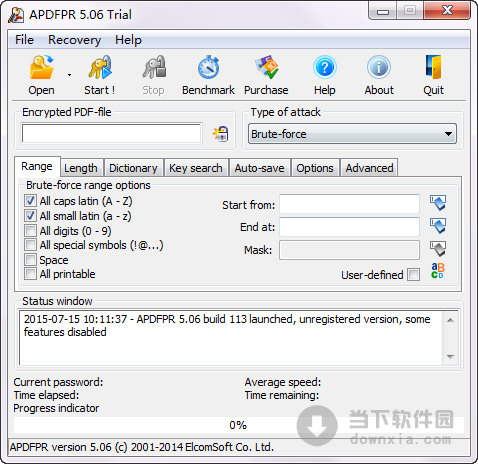
Task: Open the Recovery menu
Action: click(x=74, y=40)
